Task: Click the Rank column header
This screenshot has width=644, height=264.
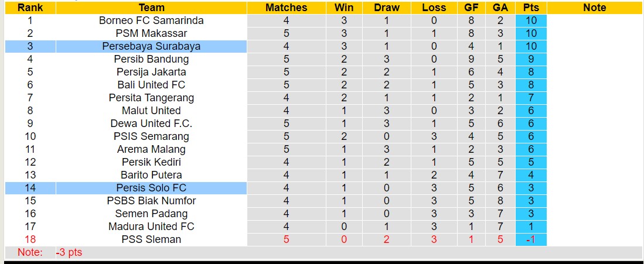Action: click(x=29, y=8)
